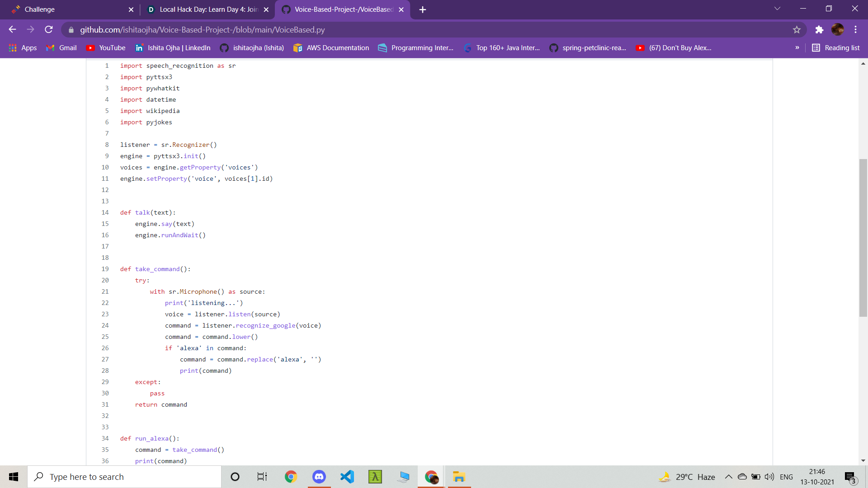Show hidden system tray icons
868x488 pixels.
(x=728, y=477)
